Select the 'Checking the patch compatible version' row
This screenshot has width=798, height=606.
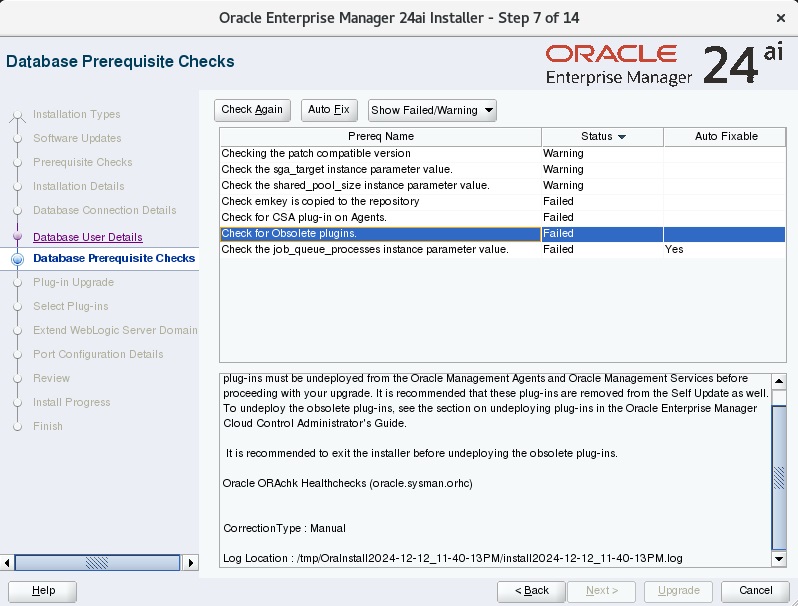pos(502,154)
